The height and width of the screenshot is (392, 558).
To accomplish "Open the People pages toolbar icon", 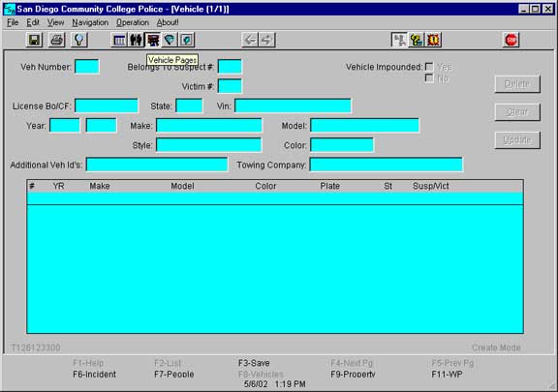I will [x=136, y=40].
